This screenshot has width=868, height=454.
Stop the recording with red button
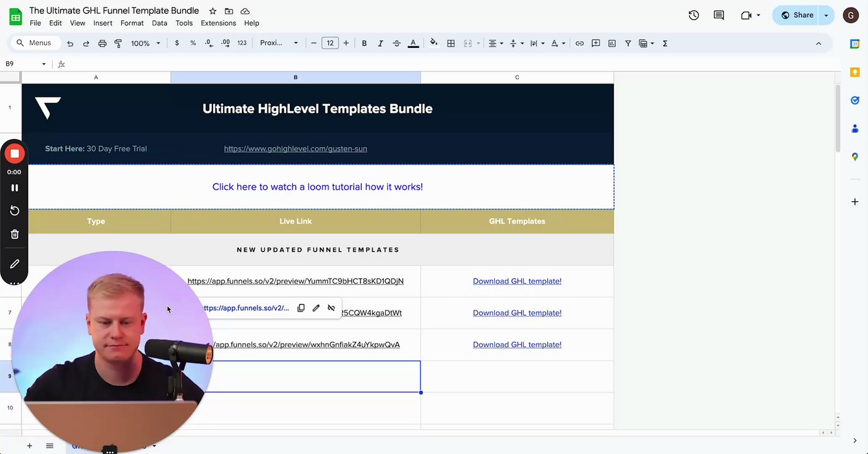coord(14,154)
